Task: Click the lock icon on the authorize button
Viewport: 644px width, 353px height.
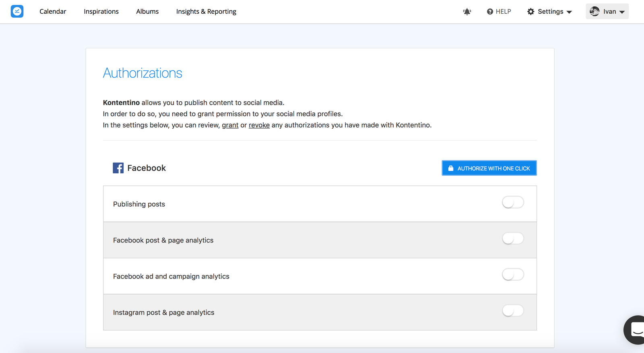Action: click(x=451, y=168)
